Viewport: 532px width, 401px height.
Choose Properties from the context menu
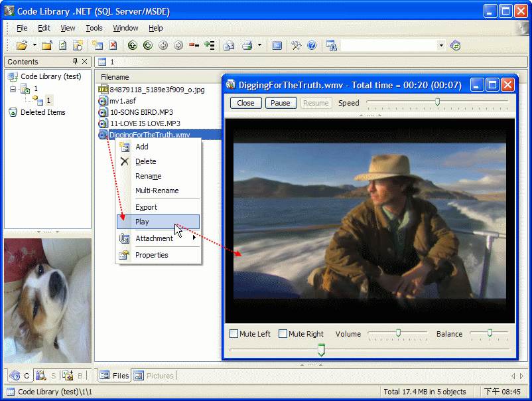pyautogui.click(x=158, y=255)
